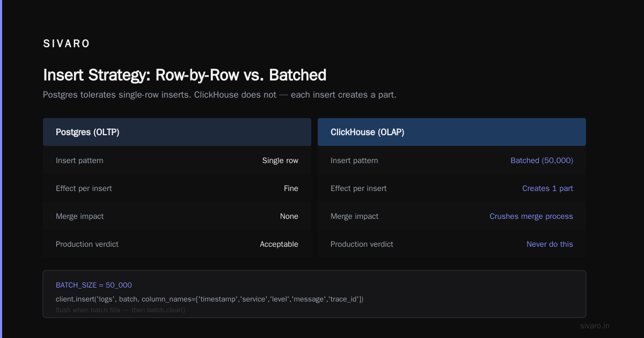Select the "ClickHouse (OLAP)" table header
The image size is (644, 338).
pos(452,132)
